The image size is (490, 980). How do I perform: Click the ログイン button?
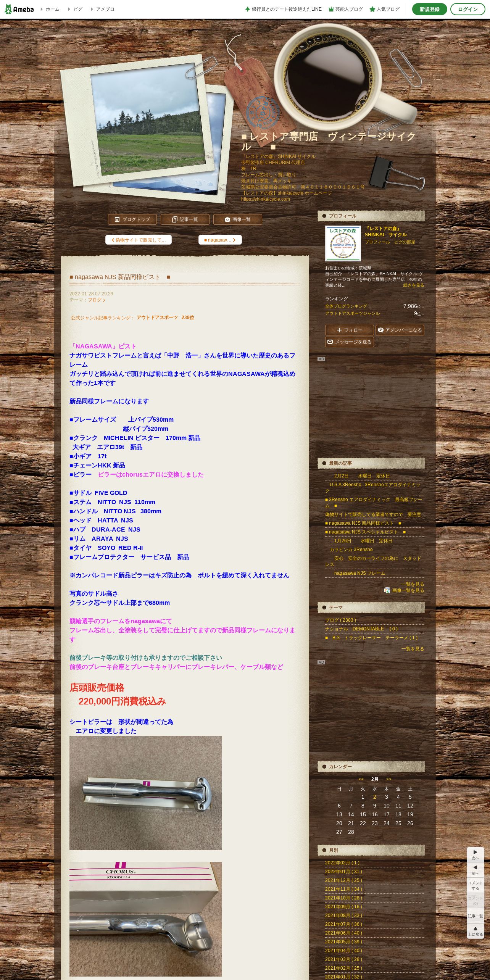pos(467,9)
